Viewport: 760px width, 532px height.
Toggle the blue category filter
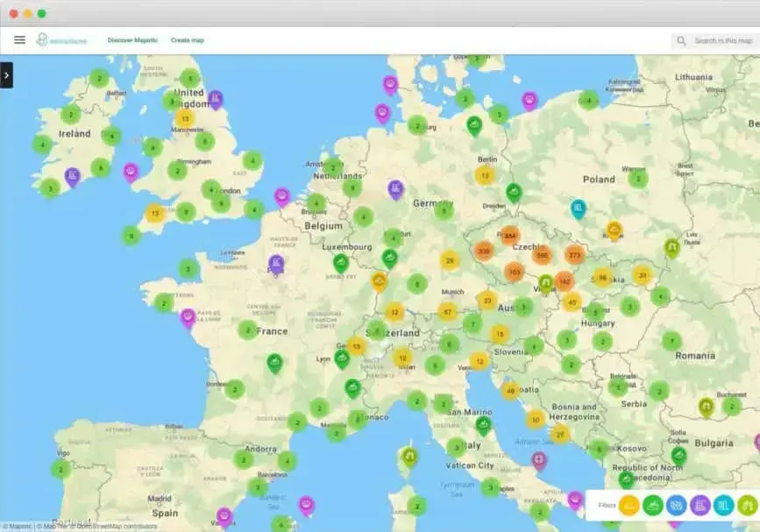tap(677, 506)
